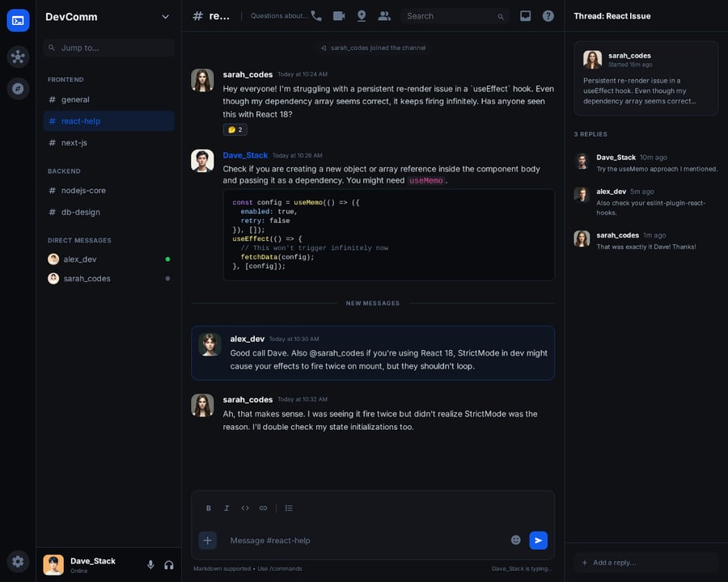The width and height of the screenshot is (728, 582).
Task: Show the channel members list
Action: click(384, 16)
